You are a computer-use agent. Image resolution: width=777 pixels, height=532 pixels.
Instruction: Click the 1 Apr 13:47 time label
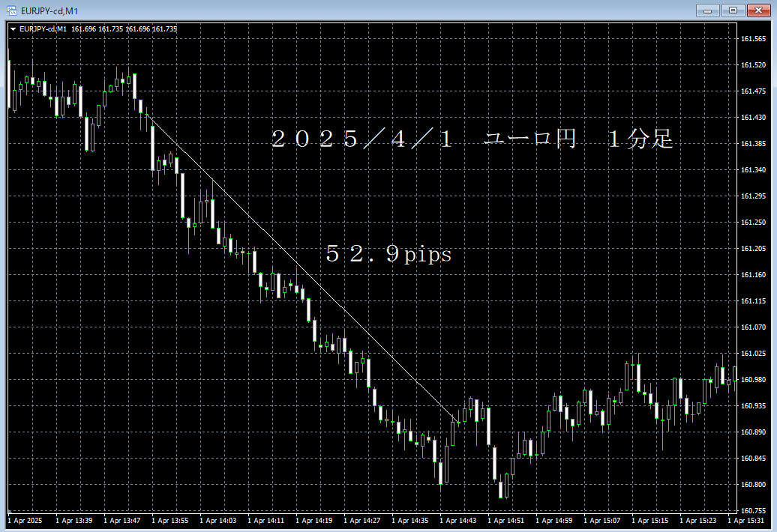(x=122, y=521)
